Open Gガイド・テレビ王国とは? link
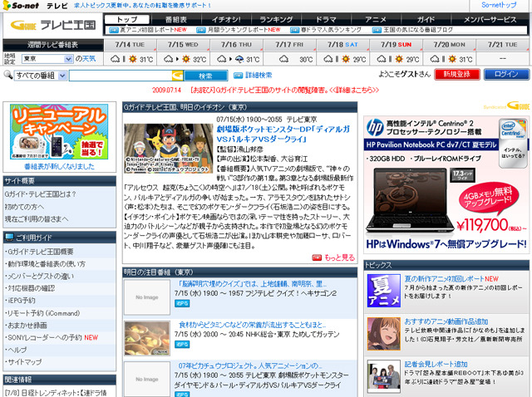The image size is (532, 397). point(41,194)
